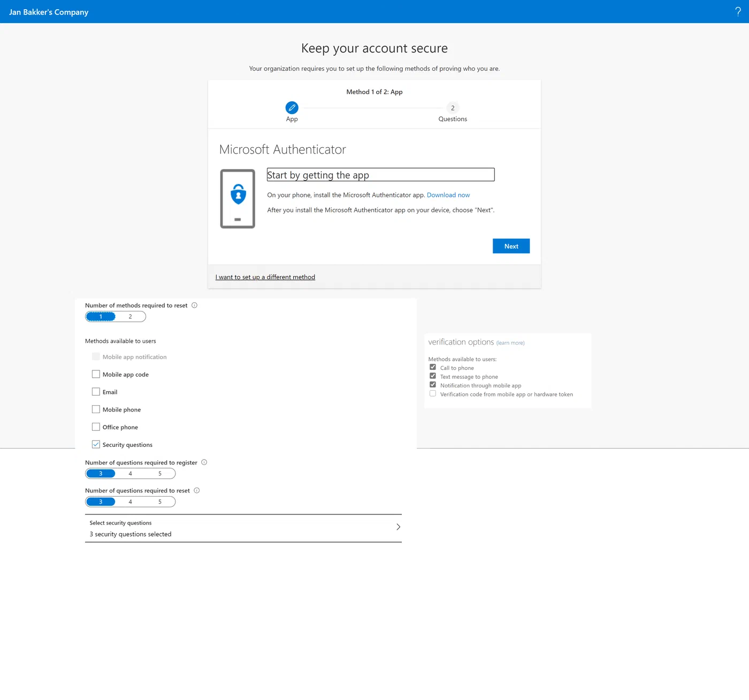Open the Download now link

(448, 195)
